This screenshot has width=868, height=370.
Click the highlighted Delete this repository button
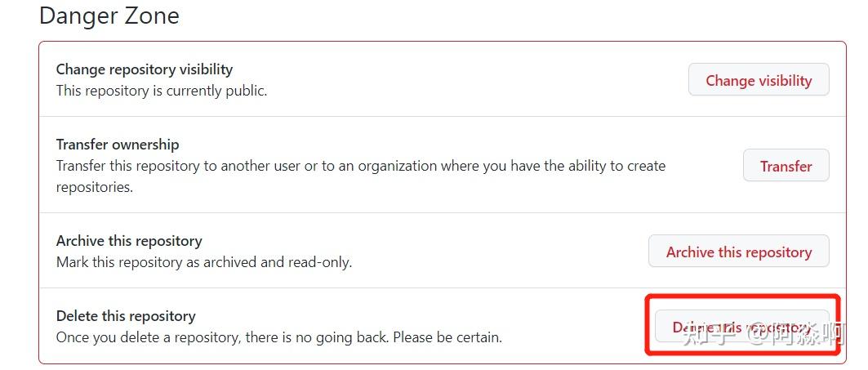click(741, 326)
